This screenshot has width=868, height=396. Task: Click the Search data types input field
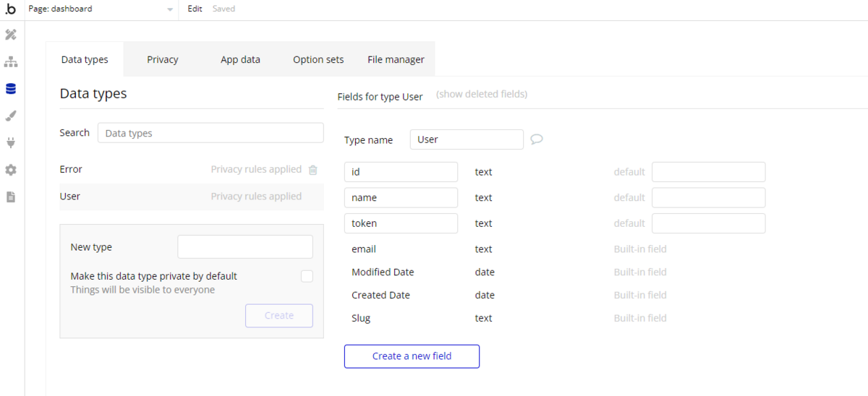point(210,133)
